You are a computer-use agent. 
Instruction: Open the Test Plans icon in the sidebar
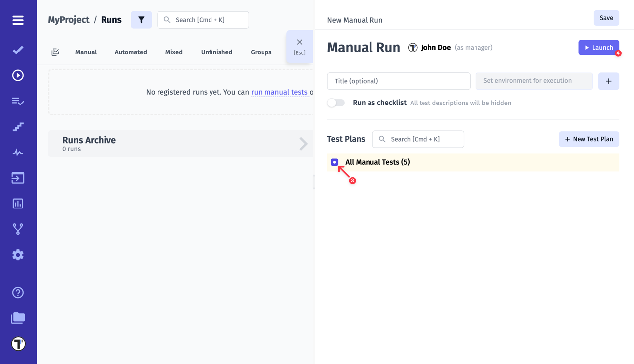click(x=18, y=101)
